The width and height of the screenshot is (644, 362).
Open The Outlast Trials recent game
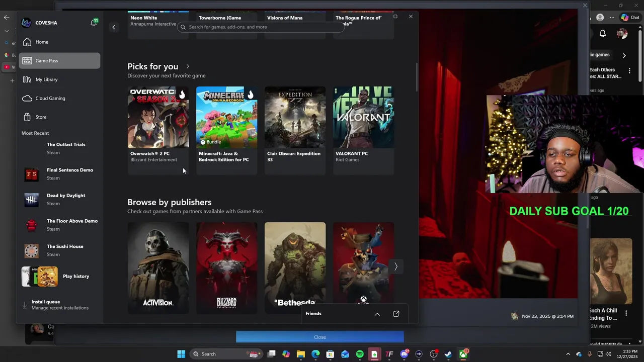coord(60,148)
